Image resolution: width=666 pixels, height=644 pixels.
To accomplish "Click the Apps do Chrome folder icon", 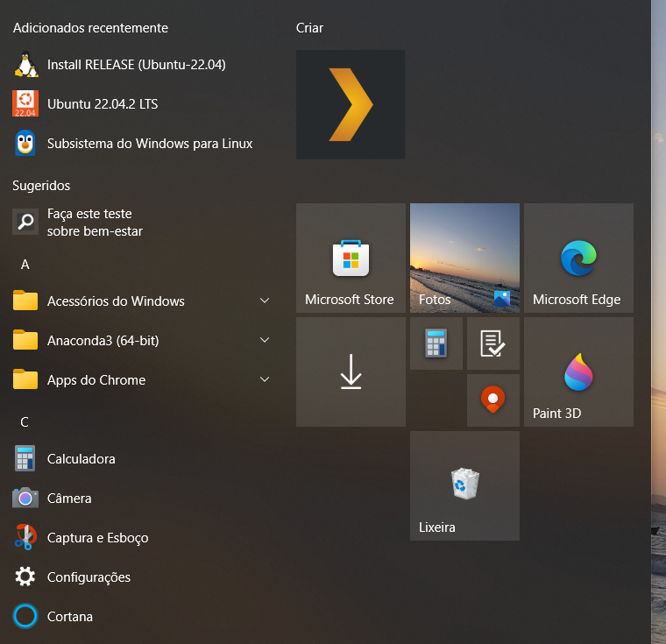I will point(25,379).
